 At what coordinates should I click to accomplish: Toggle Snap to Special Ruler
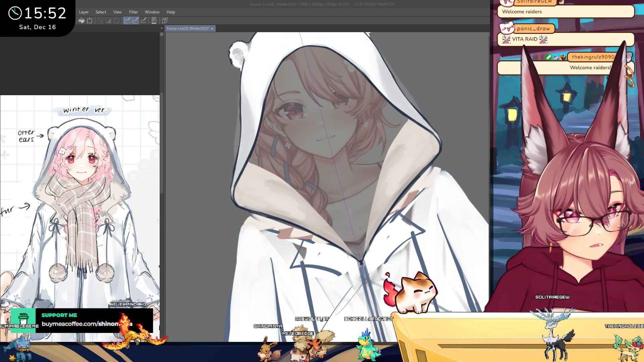click(x=135, y=21)
